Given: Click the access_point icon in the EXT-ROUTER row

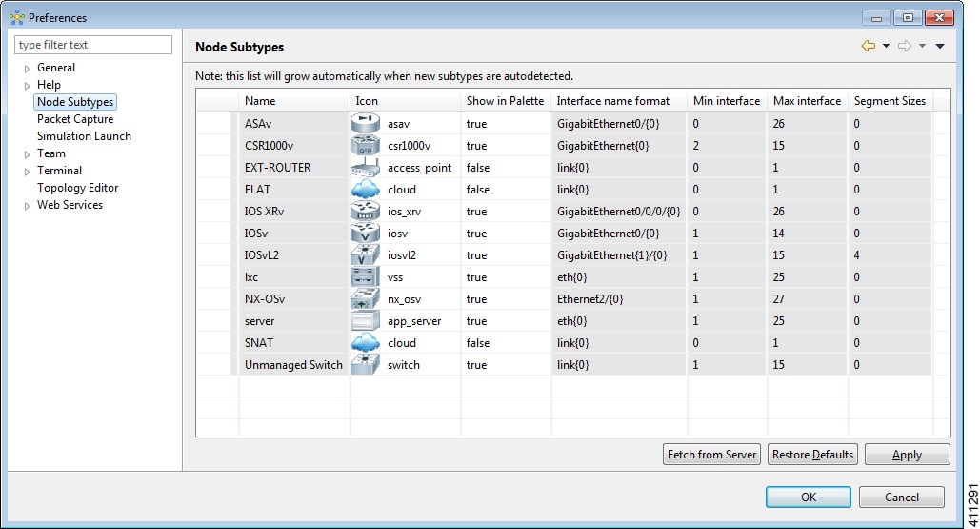Looking at the screenshot, I should (x=366, y=167).
